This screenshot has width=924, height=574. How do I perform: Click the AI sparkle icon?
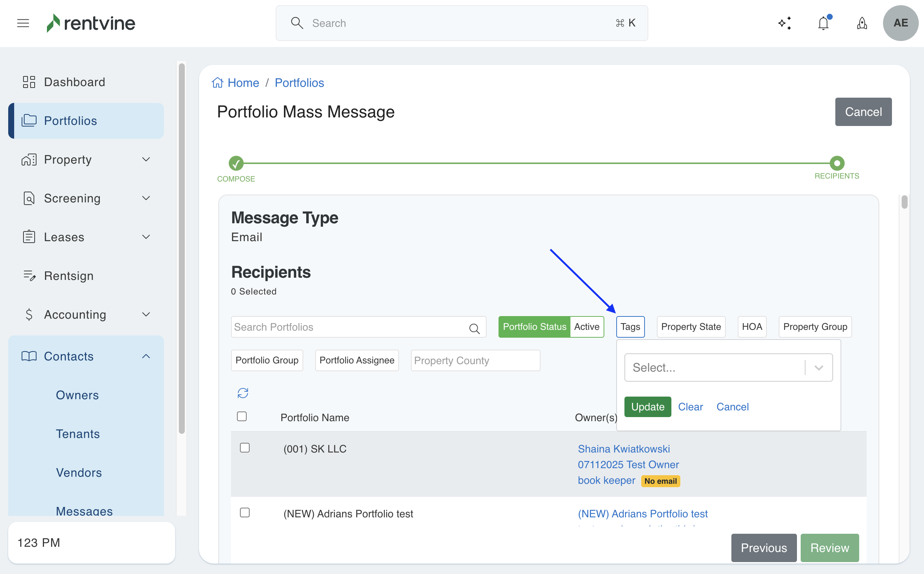785,23
